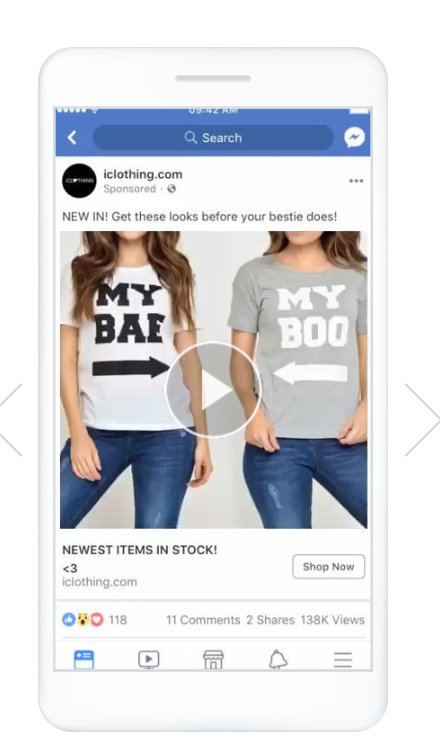Click the iclothing.com profile logo
The image size is (440, 745).
[79, 181]
